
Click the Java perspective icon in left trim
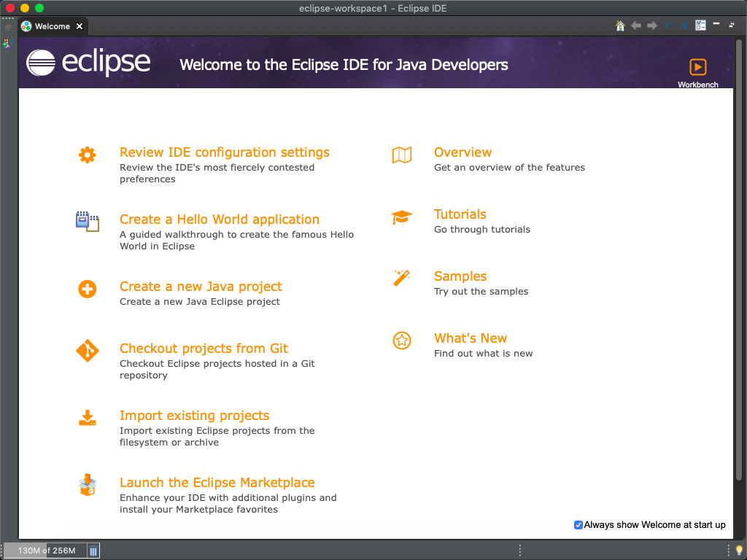[x=7, y=44]
